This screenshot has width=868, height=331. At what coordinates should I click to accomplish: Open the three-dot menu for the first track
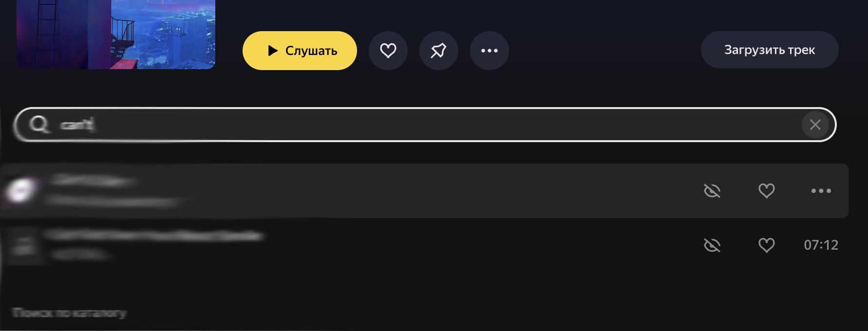[x=821, y=191]
